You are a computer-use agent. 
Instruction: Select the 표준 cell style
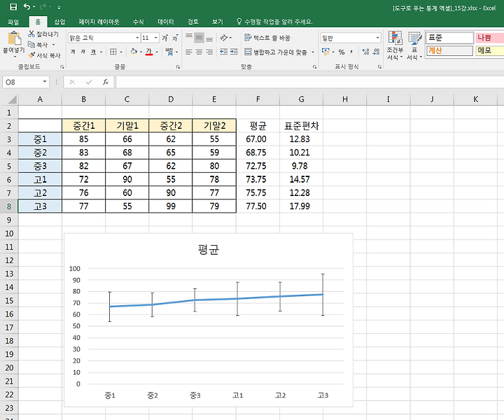449,38
